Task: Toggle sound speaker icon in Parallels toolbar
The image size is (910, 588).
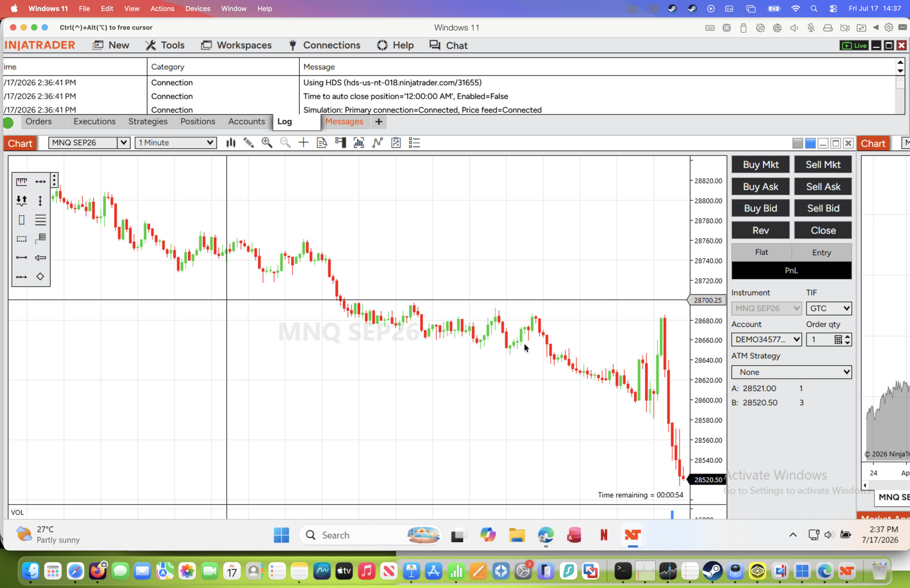Action: pyautogui.click(x=794, y=28)
